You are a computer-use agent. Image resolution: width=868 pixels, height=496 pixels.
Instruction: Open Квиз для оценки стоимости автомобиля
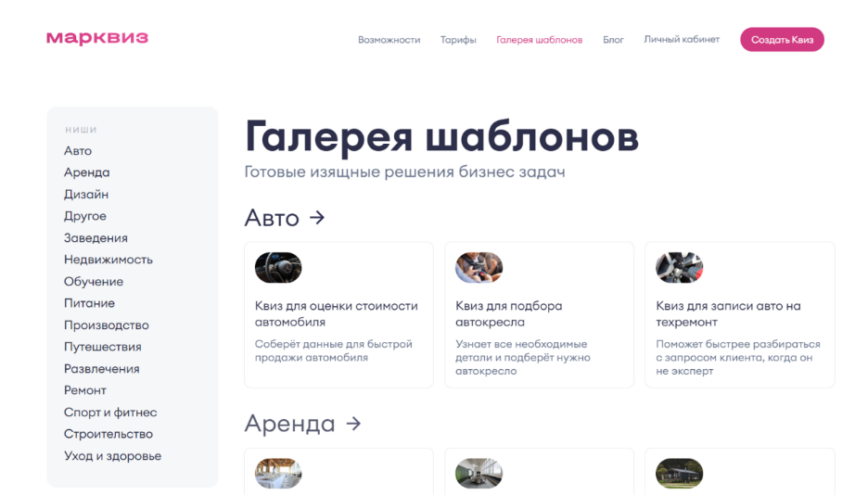[x=337, y=314]
